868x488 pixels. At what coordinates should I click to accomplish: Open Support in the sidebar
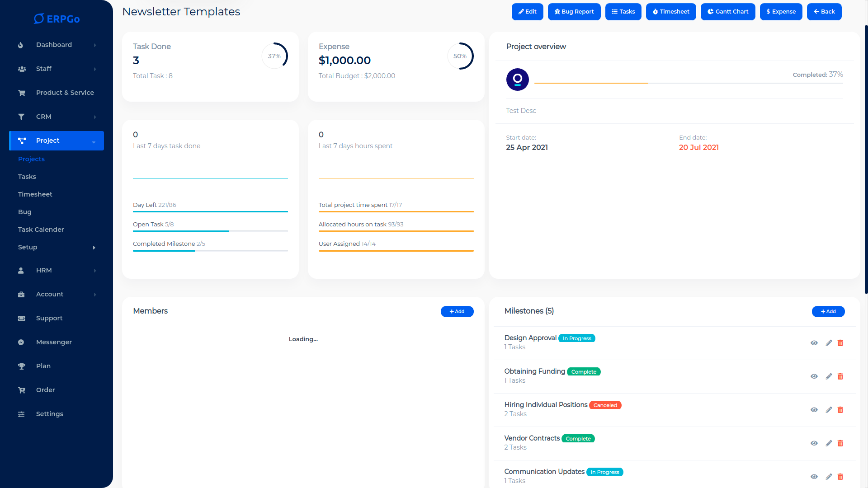coord(49,318)
